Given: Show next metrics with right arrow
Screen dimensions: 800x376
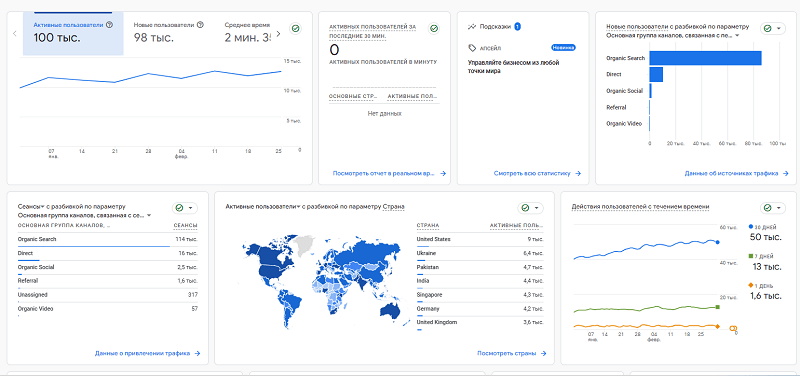Looking at the screenshot, I should [x=278, y=34].
